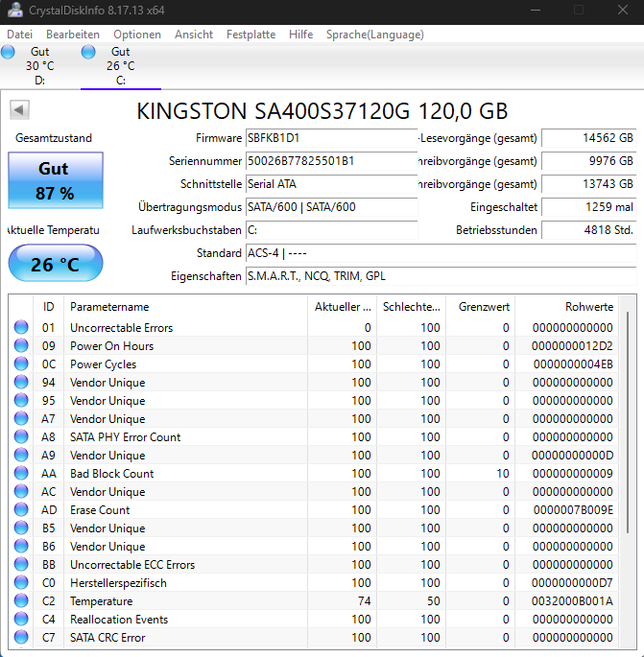644x657 pixels.
Task: Click the Parametername column header
Action: (x=185, y=307)
